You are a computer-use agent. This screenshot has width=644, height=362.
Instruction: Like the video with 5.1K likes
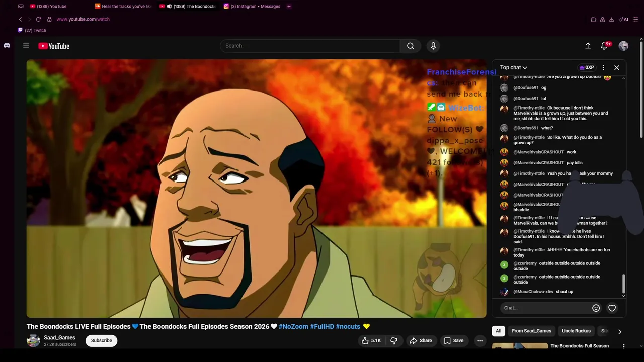coord(371,341)
